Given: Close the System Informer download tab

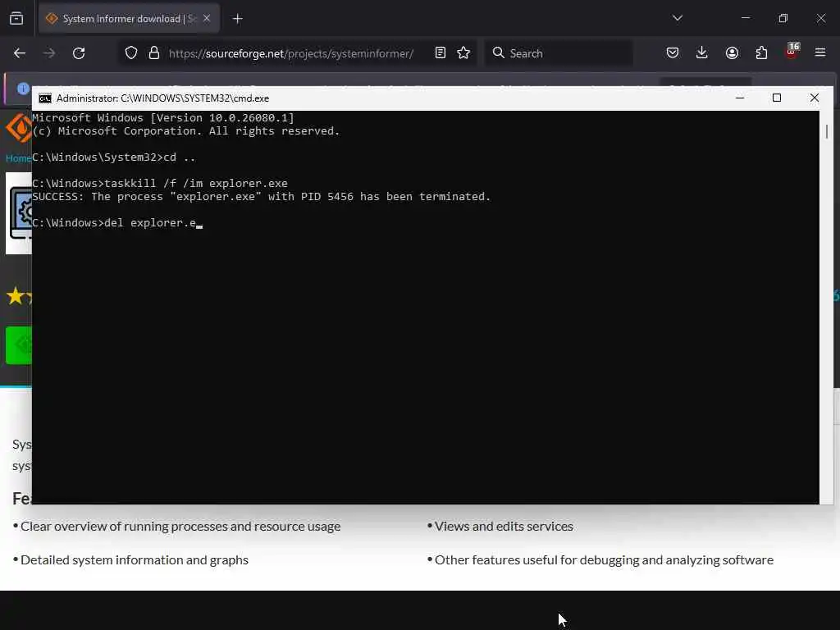Looking at the screenshot, I should (x=207, y=19).
